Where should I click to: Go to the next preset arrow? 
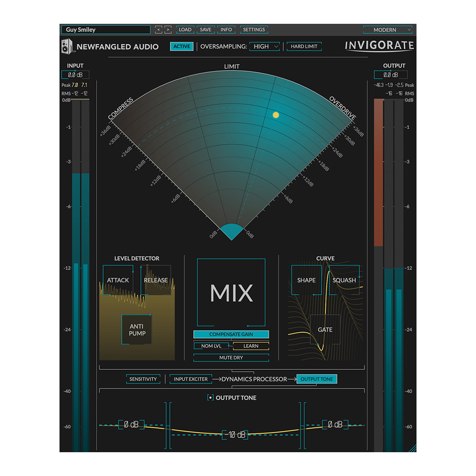click(x=168, y=30)
